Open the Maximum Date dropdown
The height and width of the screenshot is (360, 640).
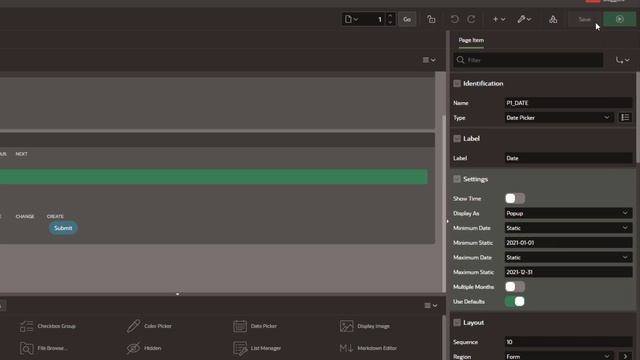tap(568, 257)
